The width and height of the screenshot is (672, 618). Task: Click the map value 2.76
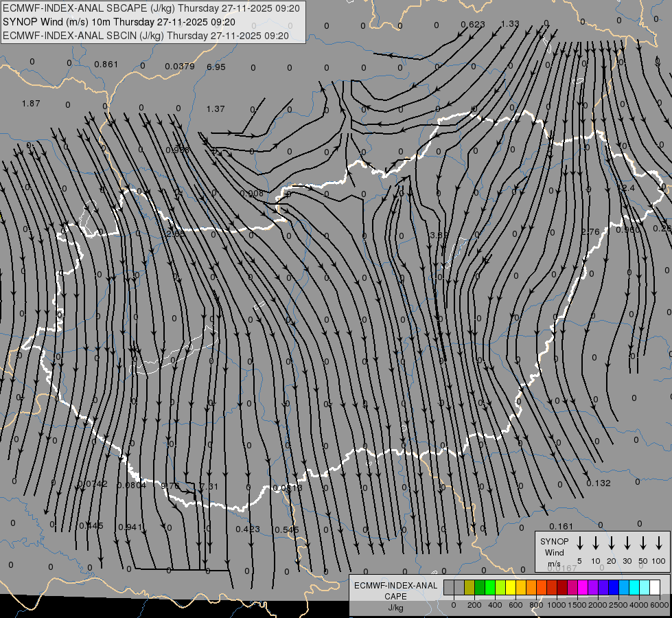coord(590,231)
